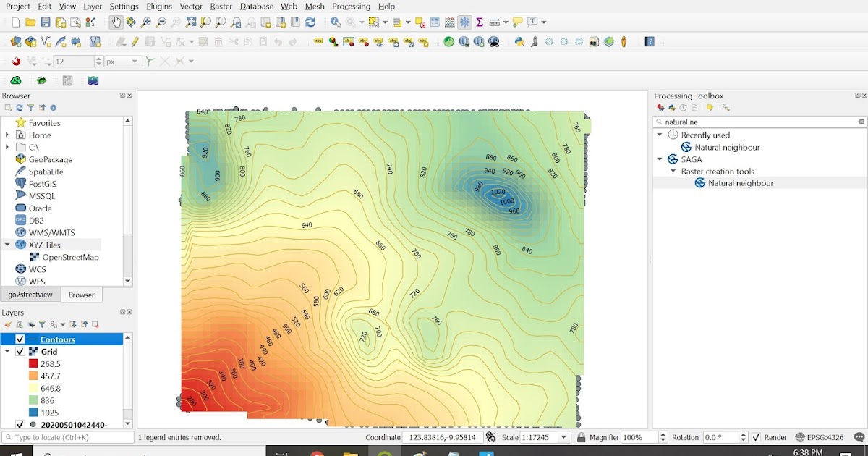Collapse the Recently used section
Screen dimensions: 868x456
(658, 135)
